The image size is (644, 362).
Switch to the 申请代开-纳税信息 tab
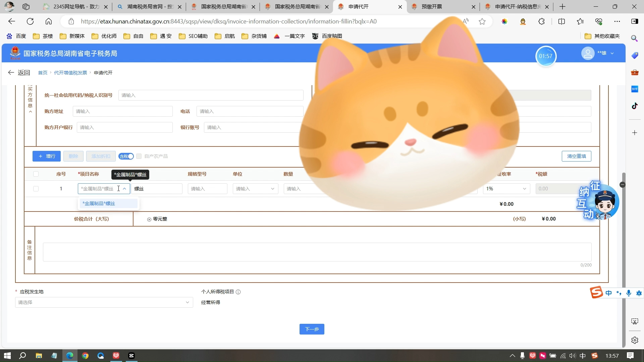coord(517,7)
